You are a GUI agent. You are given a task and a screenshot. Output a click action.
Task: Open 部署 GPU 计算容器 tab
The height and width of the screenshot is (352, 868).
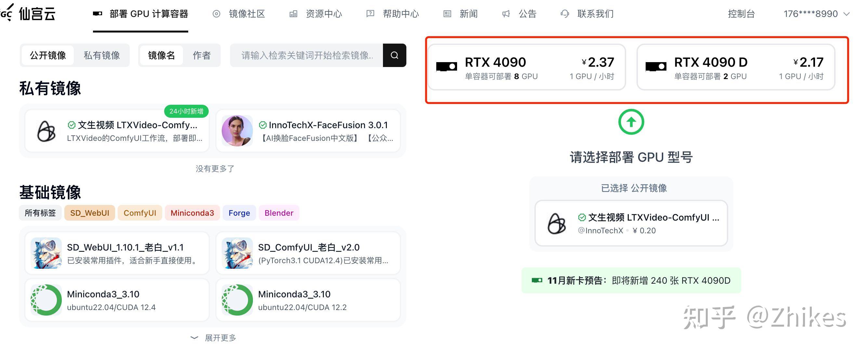pyautogui.click(x=140, y=14)
